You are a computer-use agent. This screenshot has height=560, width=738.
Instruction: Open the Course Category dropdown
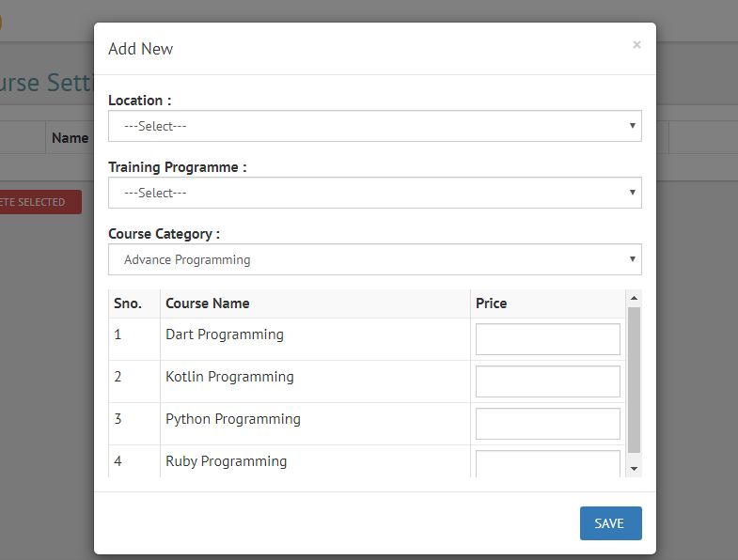coord(375,259)
